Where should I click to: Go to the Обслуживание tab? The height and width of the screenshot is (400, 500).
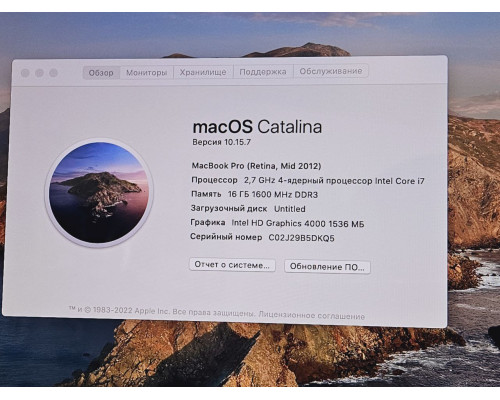point(331,71)
